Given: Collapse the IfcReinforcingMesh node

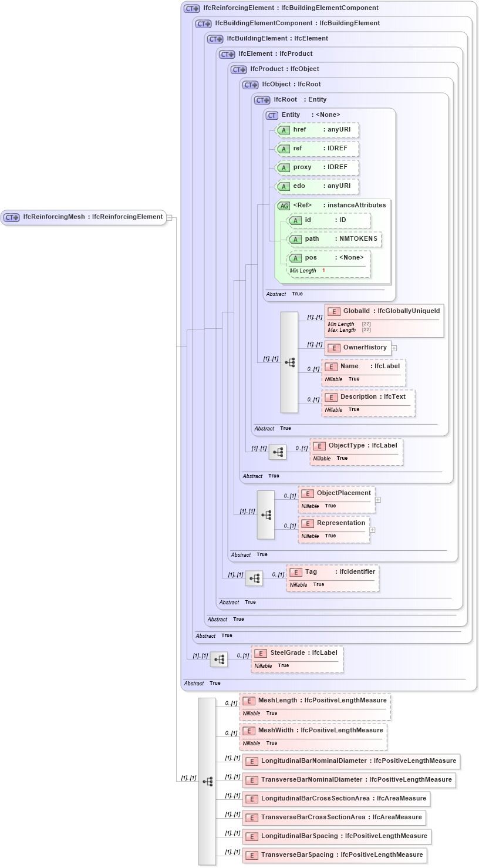Looking at the screenshot, I should (168, 217).
